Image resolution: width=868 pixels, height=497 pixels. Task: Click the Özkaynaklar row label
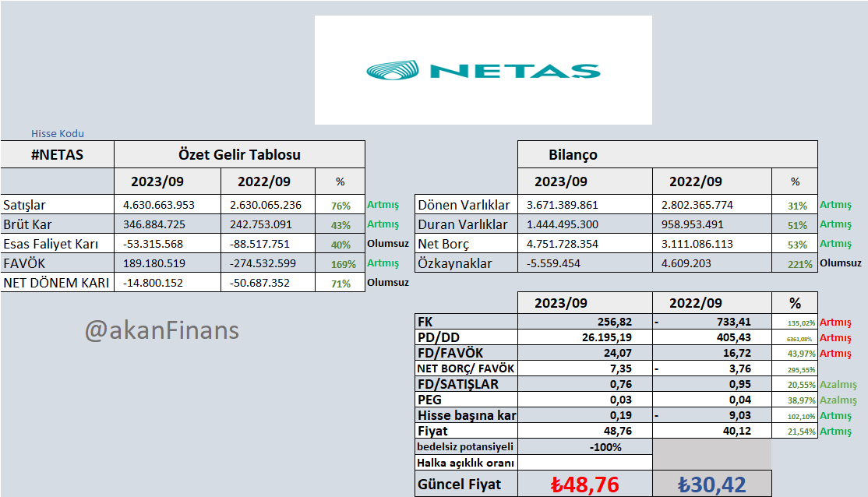point(466,263)
